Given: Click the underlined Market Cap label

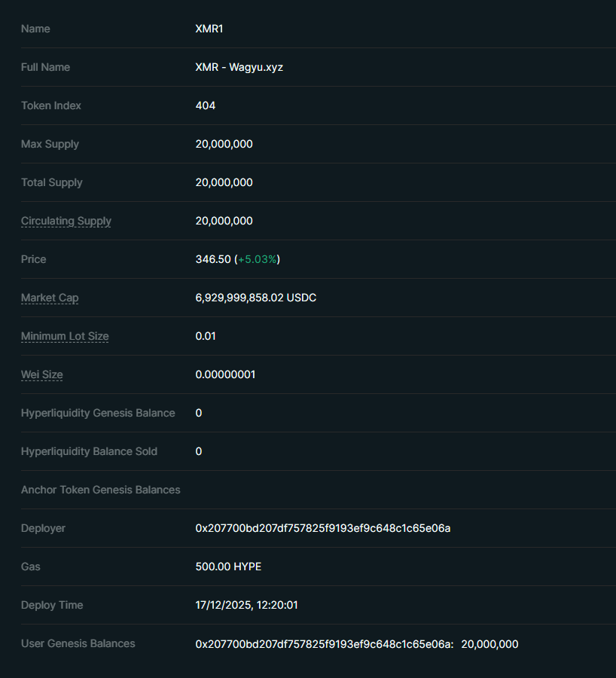Looking at the screenshot, I should 50,298.
